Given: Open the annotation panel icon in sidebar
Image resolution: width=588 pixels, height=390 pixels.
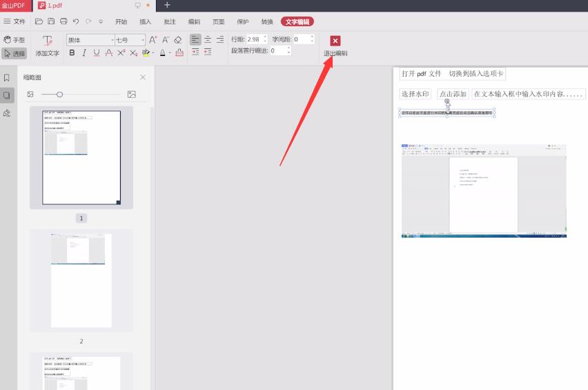Looking at the screenshot, I should 7,113.
